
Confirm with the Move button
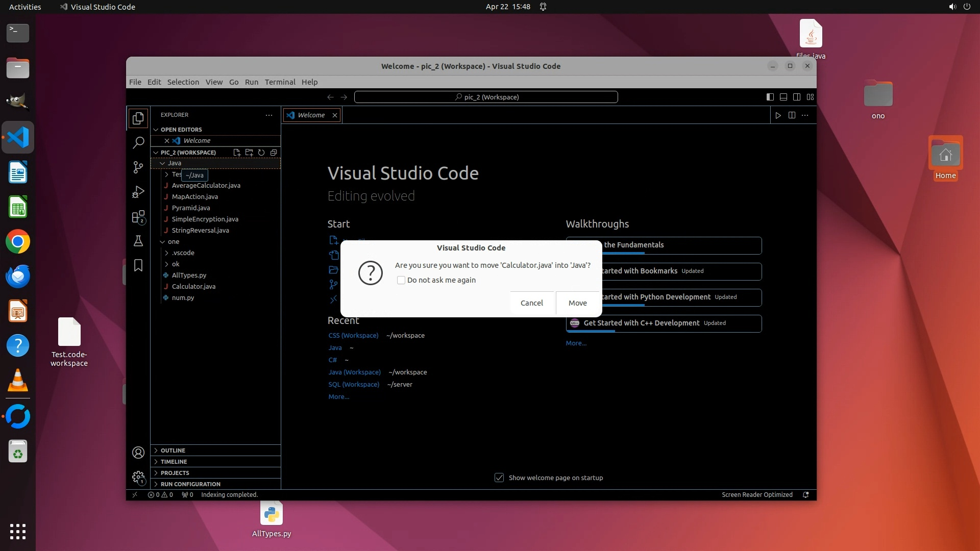[577, 303]
